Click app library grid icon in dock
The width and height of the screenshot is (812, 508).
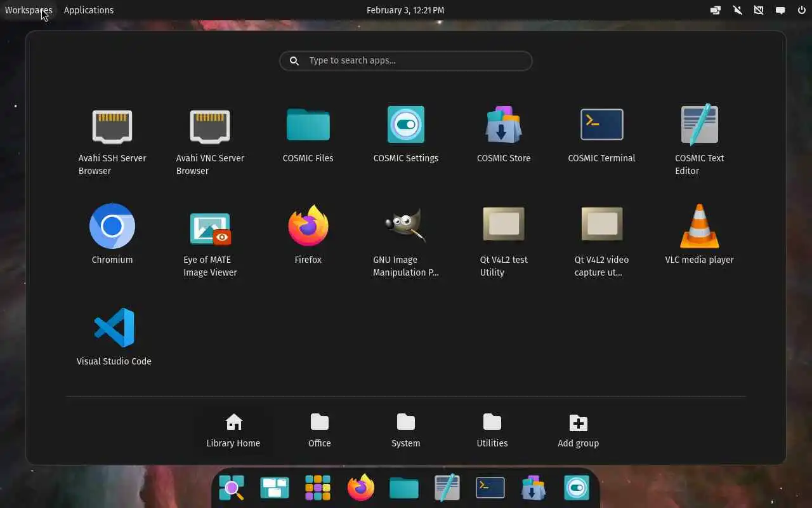[318, 488]
